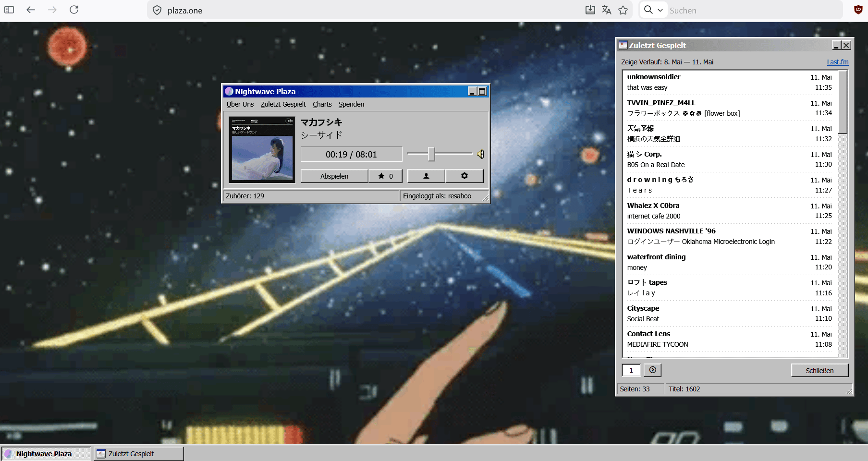Screen dimensions: 868x461
Task: Switch to Nightwave Plaza taskbar button
Action: click(x=46, y=454)
